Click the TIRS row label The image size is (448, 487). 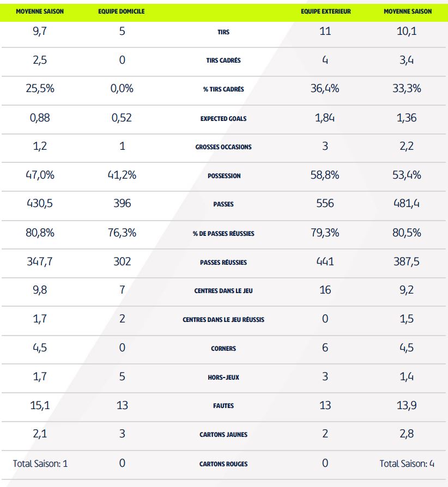tap(223, 32)
